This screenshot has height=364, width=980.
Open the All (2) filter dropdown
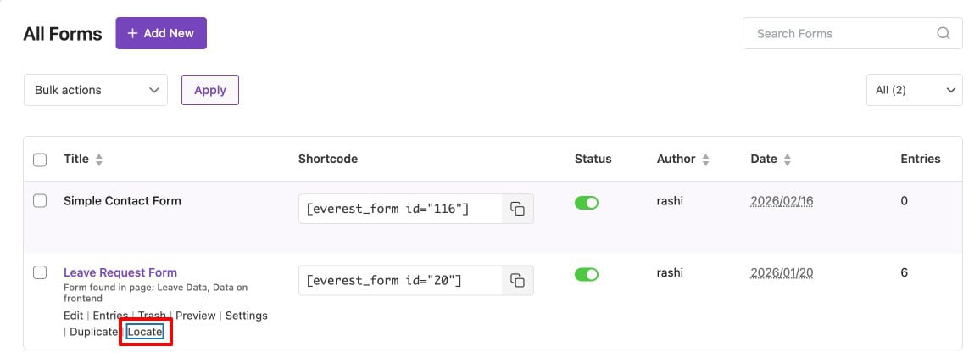coord(915,90)
